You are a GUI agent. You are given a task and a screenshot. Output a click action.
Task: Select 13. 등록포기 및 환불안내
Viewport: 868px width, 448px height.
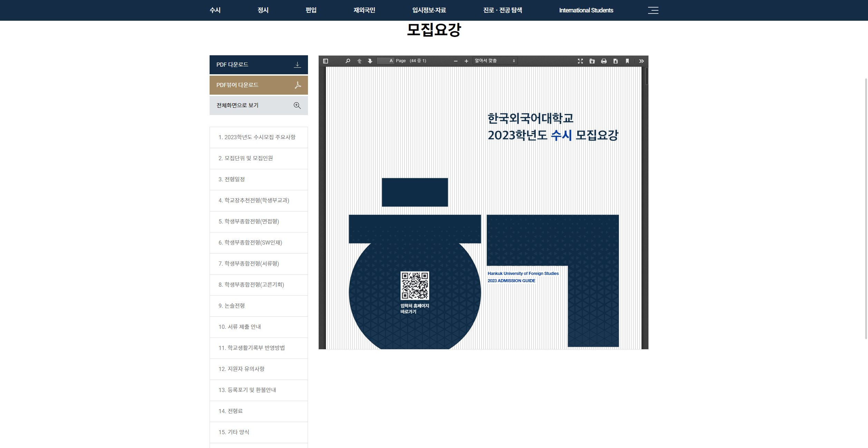coord(259,390)
